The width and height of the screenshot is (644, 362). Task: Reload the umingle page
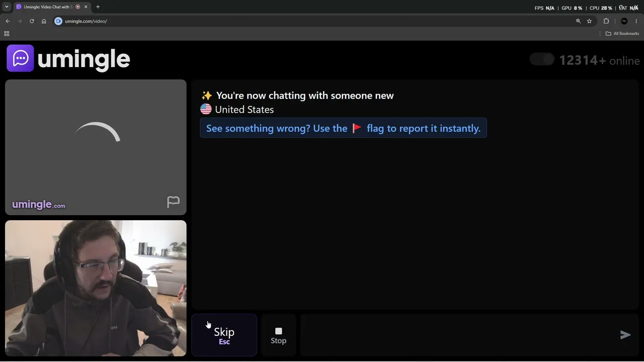tap(32, 21)
